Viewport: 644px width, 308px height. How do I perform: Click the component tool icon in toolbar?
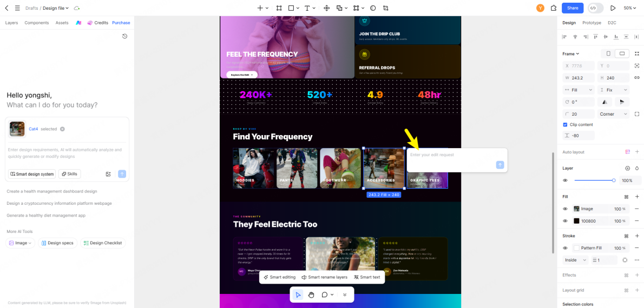[x=327, y=8]
